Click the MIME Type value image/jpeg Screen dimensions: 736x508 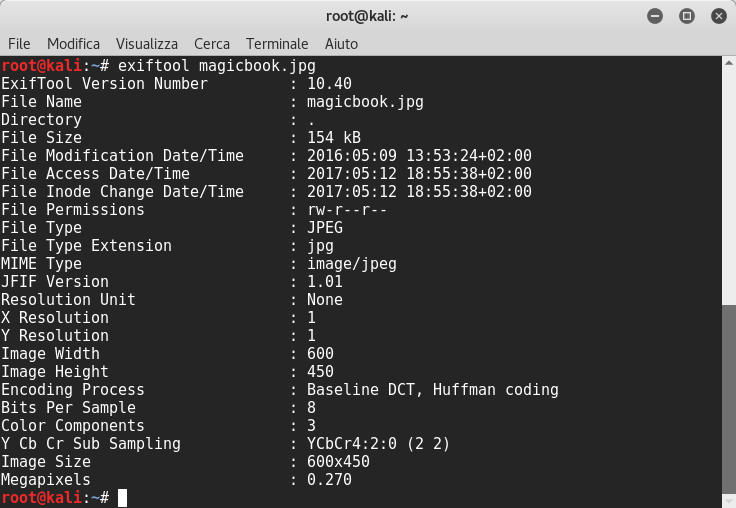click(x=352, y=264)
